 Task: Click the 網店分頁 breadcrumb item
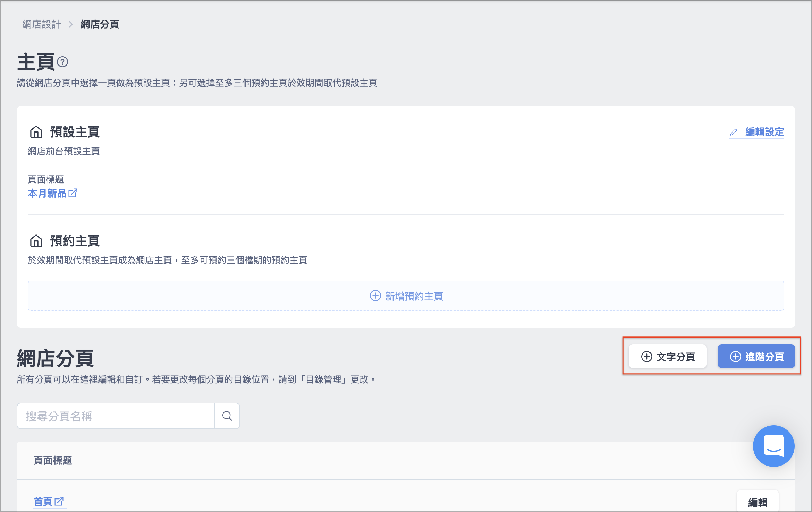pos(100,24)
